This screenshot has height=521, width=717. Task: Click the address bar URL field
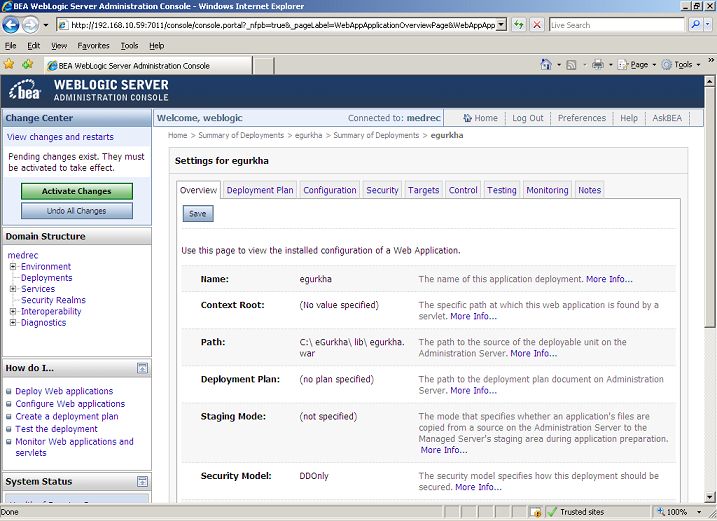point(283,25)
